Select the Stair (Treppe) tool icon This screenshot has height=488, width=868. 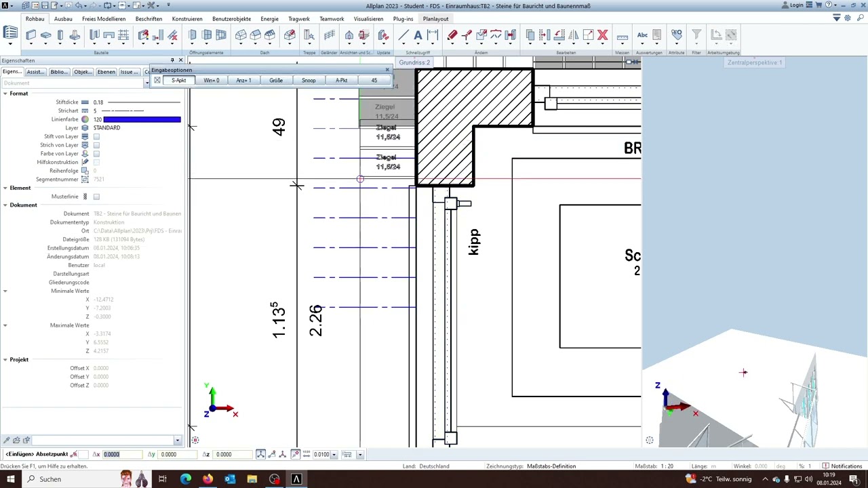pyautogui.click(x=309, y=35)
